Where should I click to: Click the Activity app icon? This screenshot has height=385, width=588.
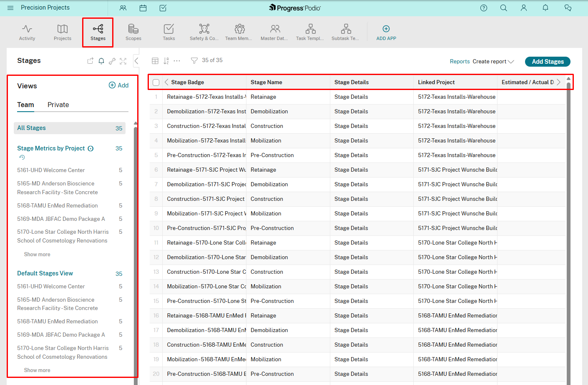[27, 32]
